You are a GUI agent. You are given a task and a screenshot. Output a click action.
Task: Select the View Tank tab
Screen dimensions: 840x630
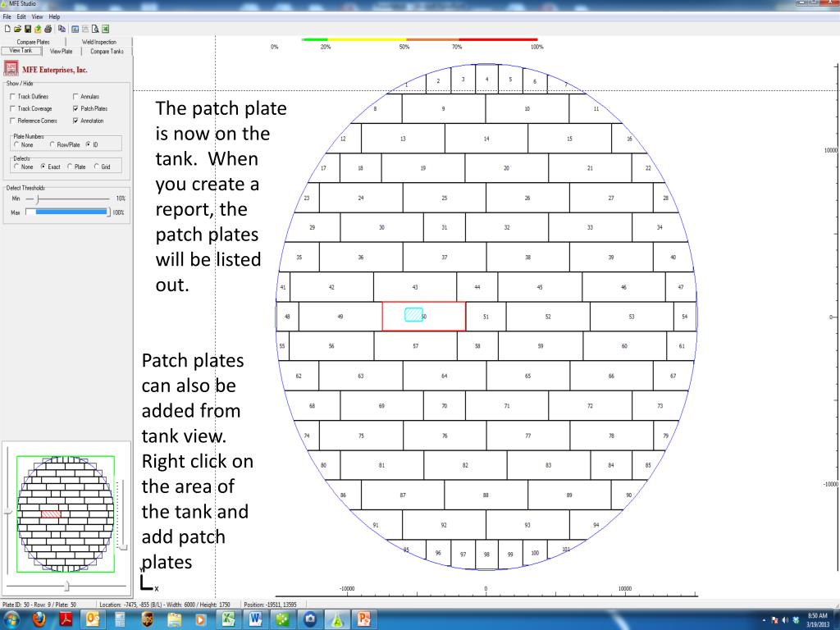pos(21,51)
